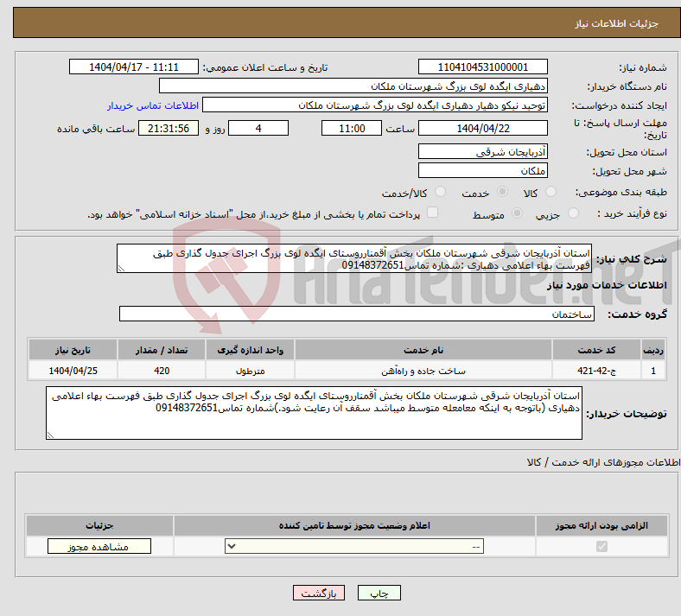Click the ردیف column header

click(x=653, y=350)
